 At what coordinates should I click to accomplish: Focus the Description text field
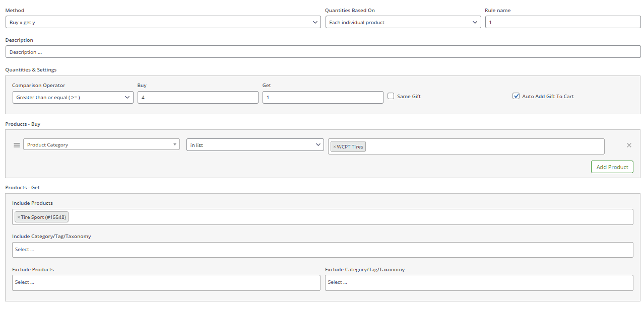(x=323, y=52)
